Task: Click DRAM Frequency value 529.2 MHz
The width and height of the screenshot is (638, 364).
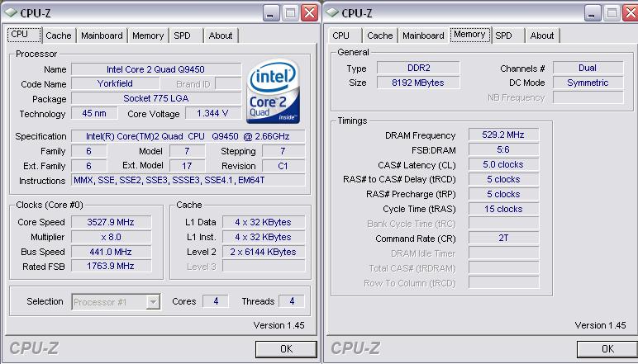Action: tap(504, 135)
